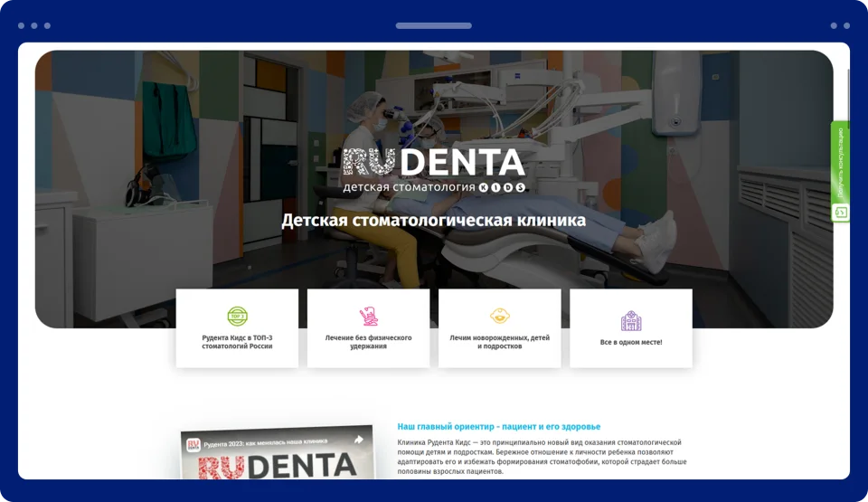Click the yellow baby face icon
This screenshot has height=502, width=868.
[x=500, y=316]
